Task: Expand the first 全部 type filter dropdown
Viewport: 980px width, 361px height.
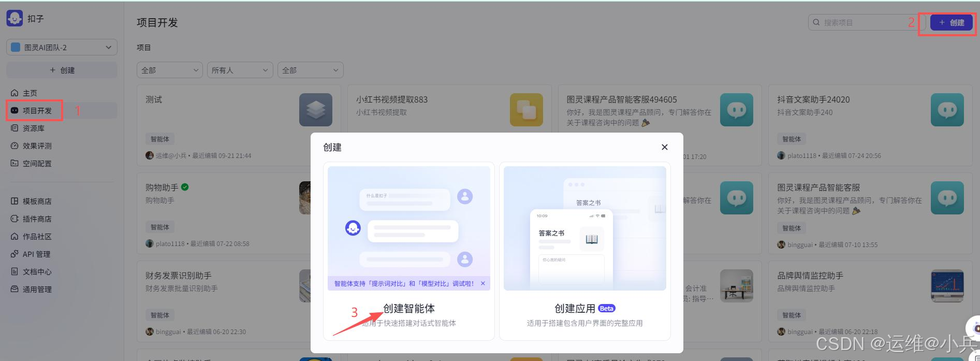Action: [170, 70]
